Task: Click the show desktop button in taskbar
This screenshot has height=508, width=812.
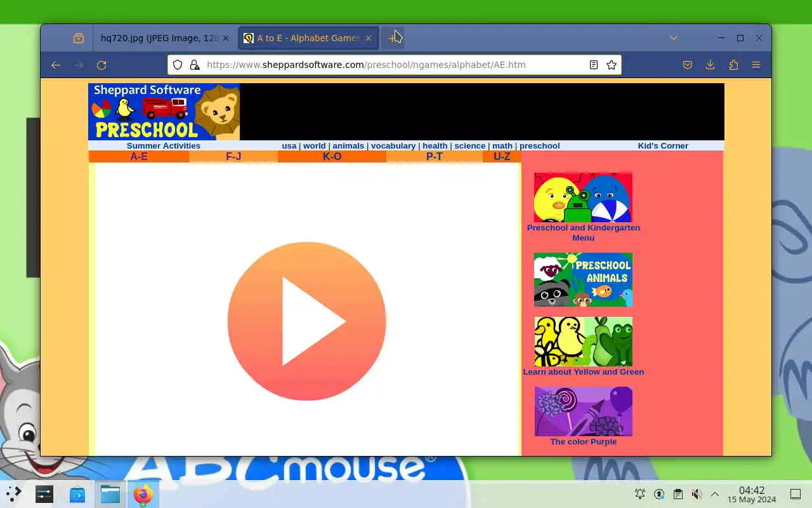Action: tap(796, 494)
